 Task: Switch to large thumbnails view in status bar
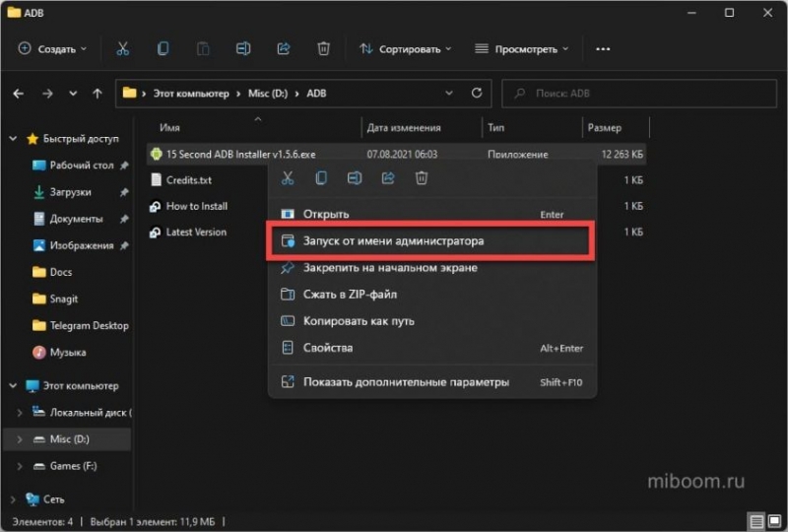point(775,521)
